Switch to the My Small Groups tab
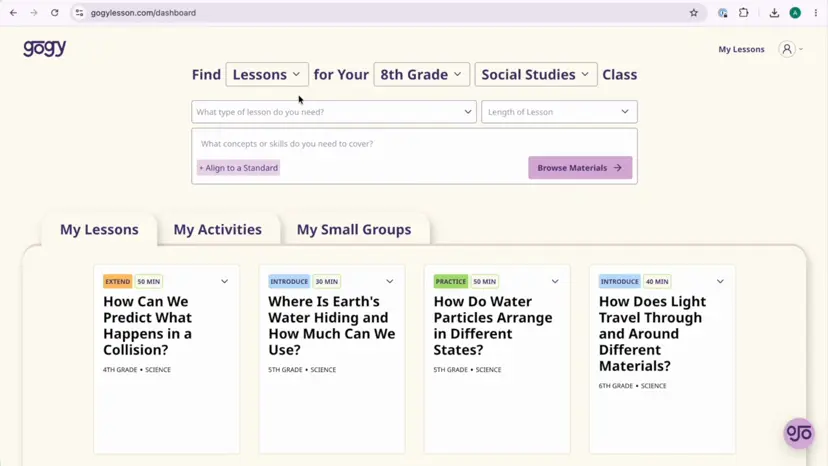Image resolution: width=828 pixels, height=466 pixels. pos(354,229)
